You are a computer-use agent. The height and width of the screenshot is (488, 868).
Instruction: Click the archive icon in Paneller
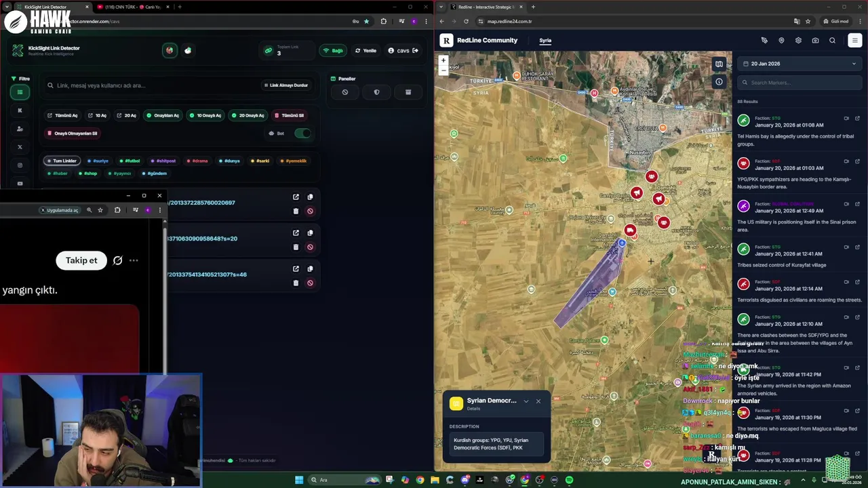pos(408,92)
